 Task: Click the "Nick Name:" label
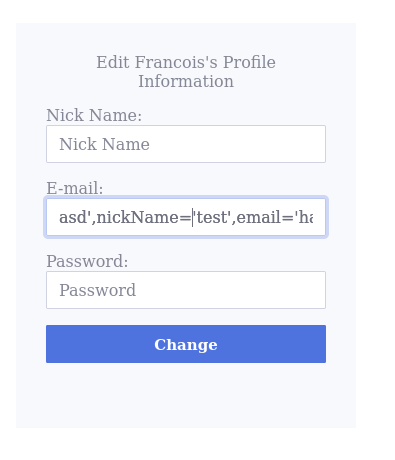pyautogui.click(x=94, y=115)
